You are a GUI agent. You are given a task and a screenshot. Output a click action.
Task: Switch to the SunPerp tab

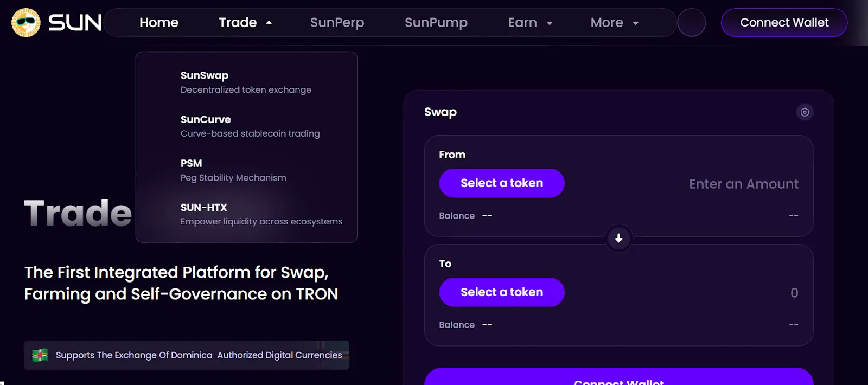(337, 22)
